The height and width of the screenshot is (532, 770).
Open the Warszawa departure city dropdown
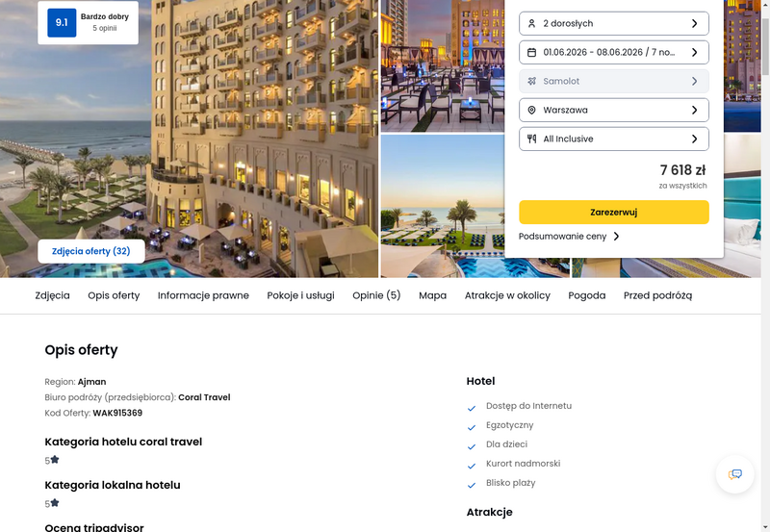point(614,110)
